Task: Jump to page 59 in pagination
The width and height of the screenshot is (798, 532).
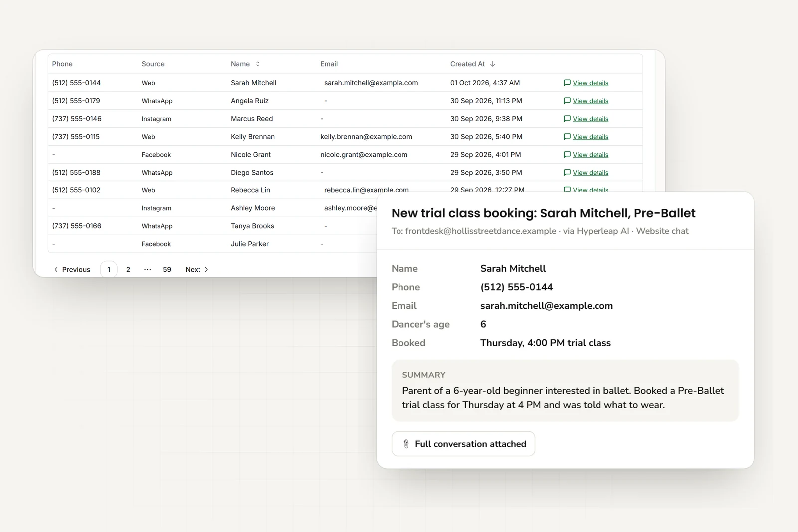Action: pyautogui.click(x=167, y=269)
